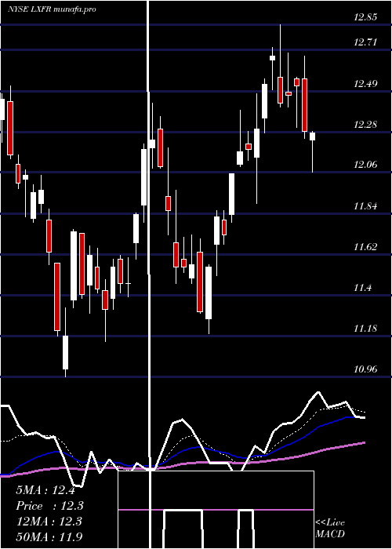Click the 11.18 price axis label
Viewport: 392px width, 549px height.
(365, 329)
